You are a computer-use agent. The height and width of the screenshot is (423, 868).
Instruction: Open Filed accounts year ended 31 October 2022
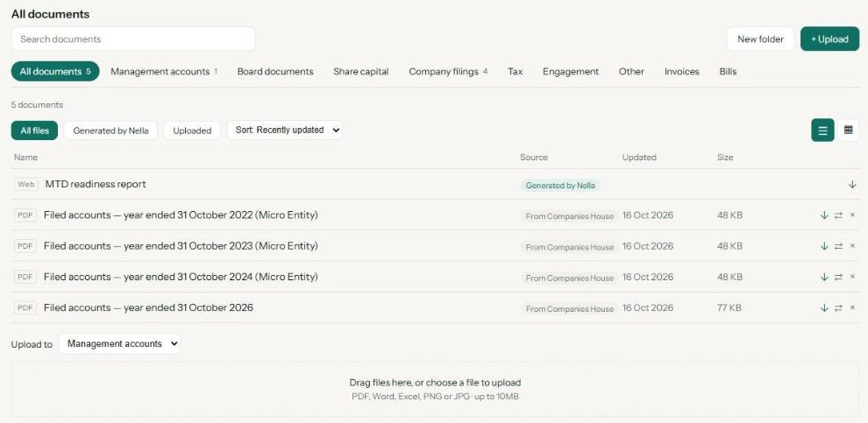(x=181, y=215)
